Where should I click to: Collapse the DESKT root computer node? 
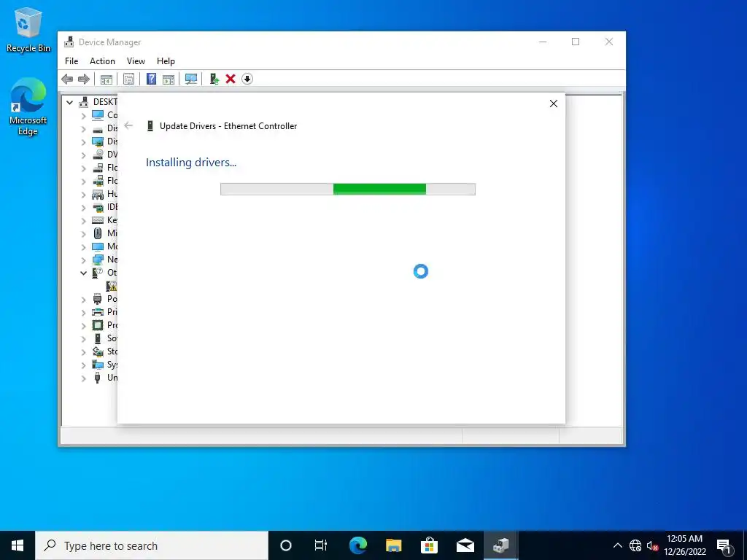click(x=69, y=102)
